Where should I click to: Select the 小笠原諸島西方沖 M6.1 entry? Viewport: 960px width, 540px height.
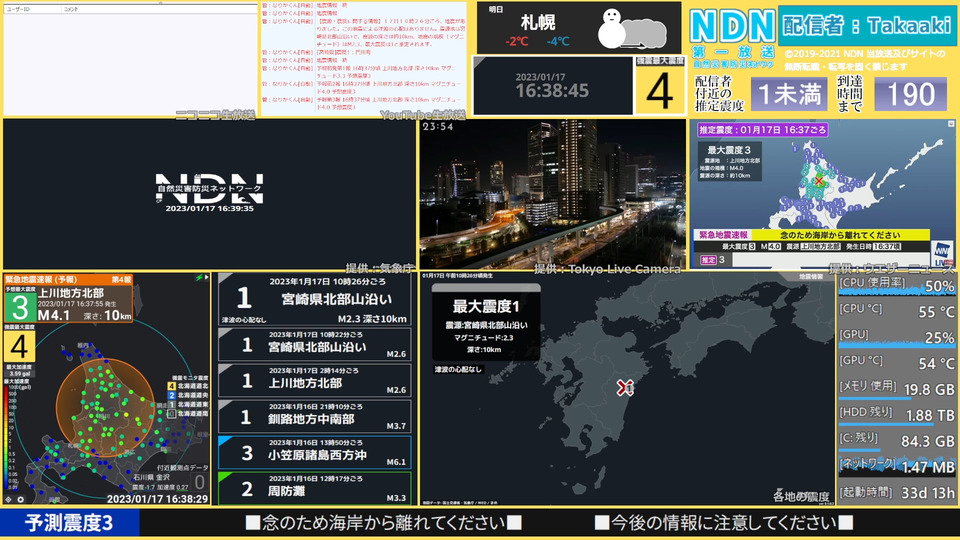(x=315, y=452)
